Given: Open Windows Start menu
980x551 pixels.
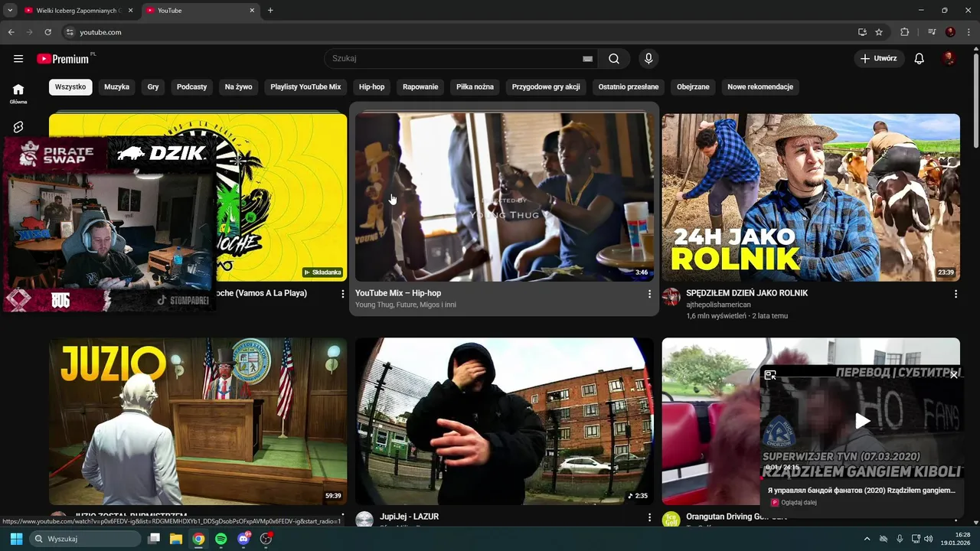Looking at the screenshot, I should [x=16, y=539].
